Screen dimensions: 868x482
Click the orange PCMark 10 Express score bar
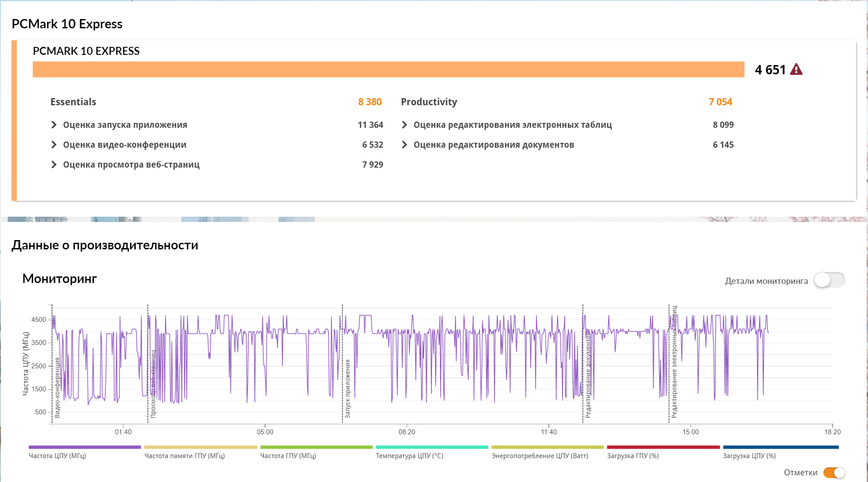[388, 69]
